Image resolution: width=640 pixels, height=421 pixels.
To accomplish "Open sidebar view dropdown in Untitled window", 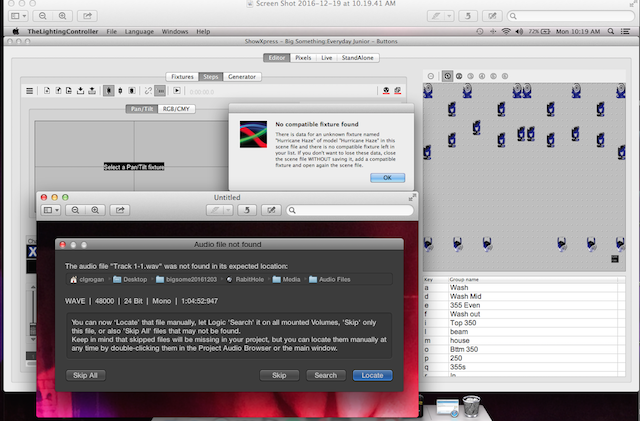I will coord(51,210).
